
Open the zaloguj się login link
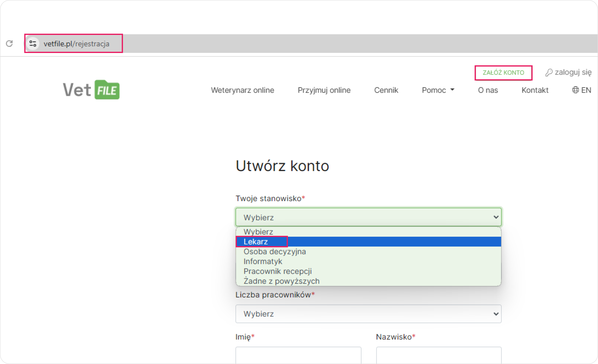tap(568, 72)
